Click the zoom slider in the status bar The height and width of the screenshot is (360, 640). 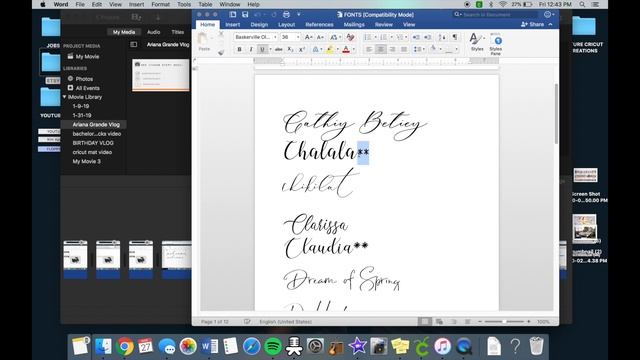[x=504, y=322]
